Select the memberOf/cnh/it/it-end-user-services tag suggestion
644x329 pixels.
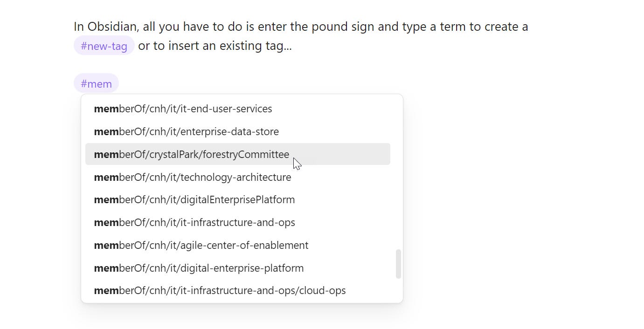tap(237, 109)
